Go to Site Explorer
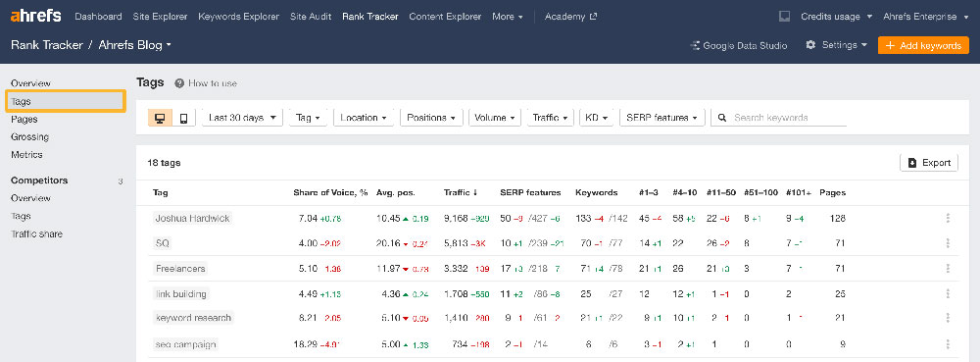The height and width of the screenshot is (362, 980). pos(160,17)
